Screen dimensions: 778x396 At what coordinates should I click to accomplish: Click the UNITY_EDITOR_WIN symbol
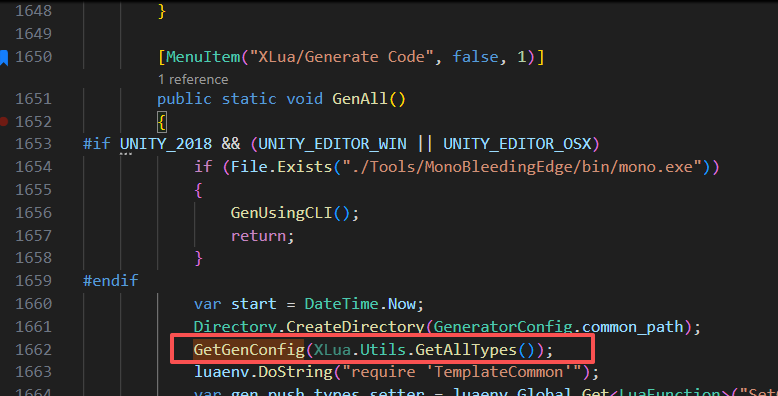click(x=332, y=144)
